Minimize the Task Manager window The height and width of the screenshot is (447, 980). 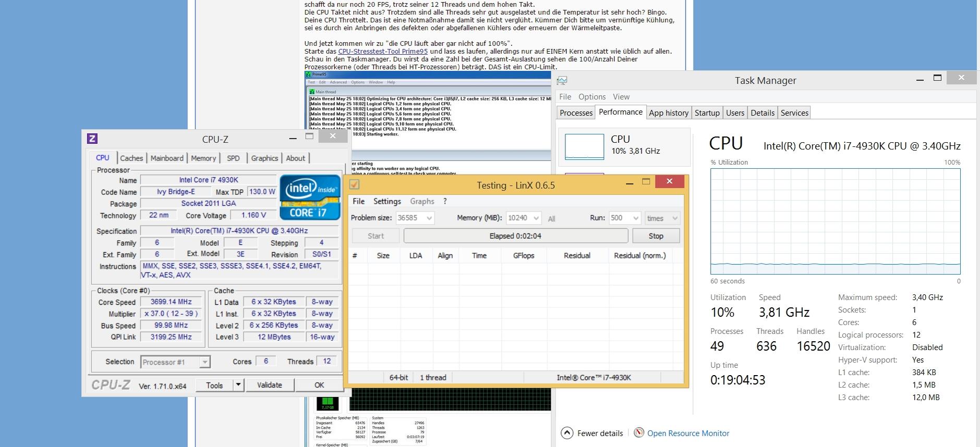click(x=920, y=79)
